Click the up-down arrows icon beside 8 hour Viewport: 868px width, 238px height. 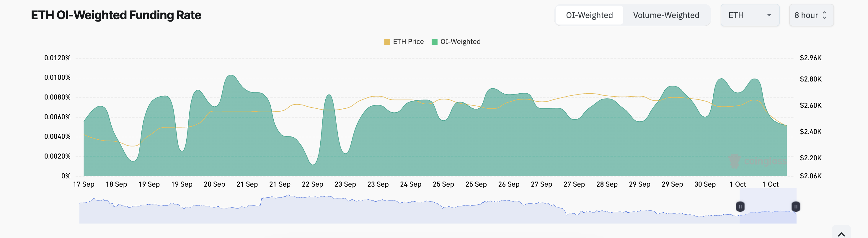click(825, 15)
